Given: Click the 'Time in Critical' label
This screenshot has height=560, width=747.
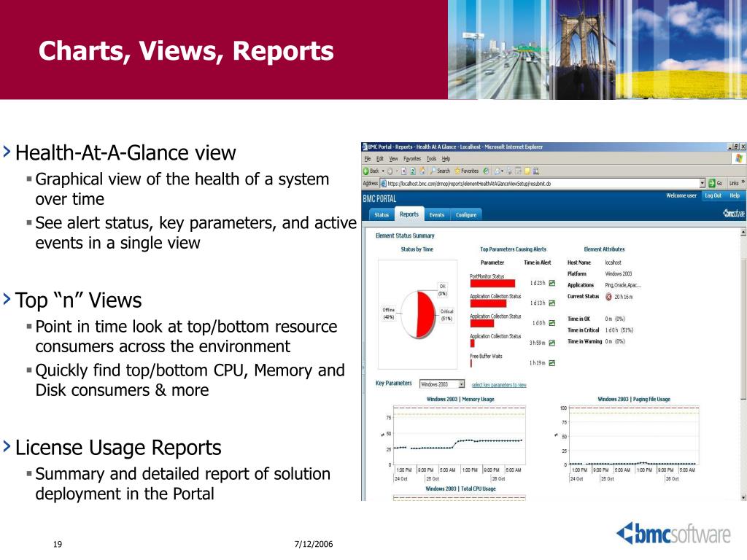Looking at the screenshot, I should coord(583,330).
